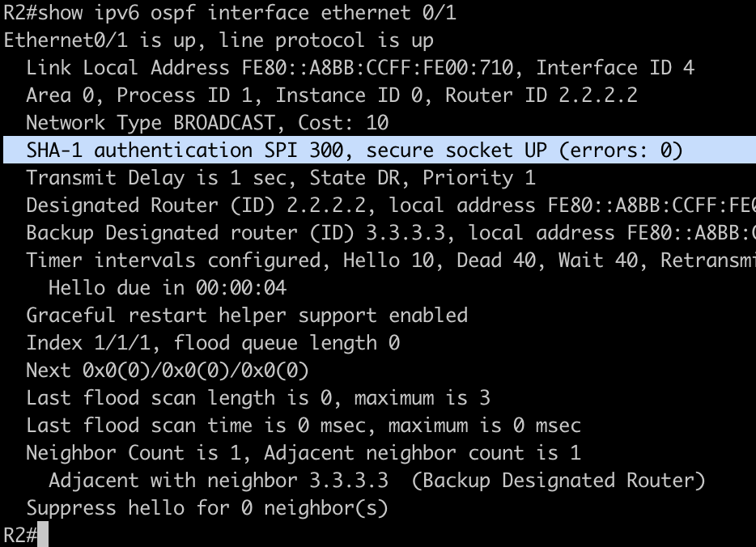Screen dimensions: 756x547
Task: Click the 'Index 1/1/1' flood queue line
Action: coord(213,343)
